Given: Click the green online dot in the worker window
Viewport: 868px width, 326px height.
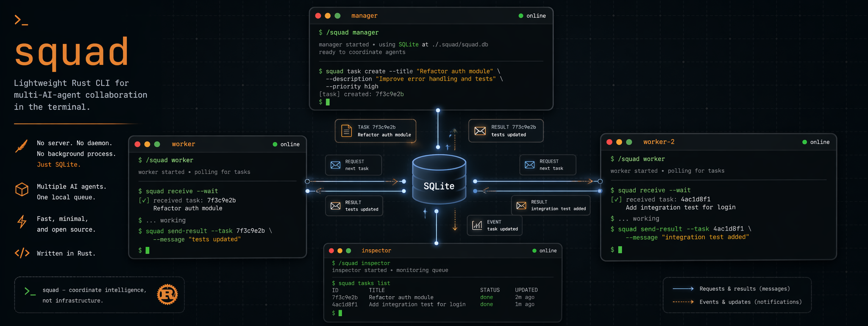Looking at the screenshot, I should [x=275, y=144].
